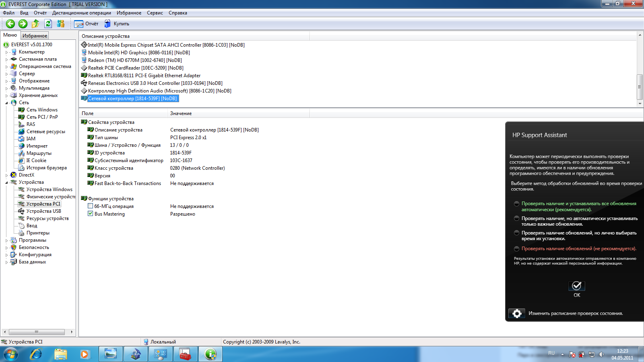The width and height of the screenshot is (644, 362).
Task: Select automatic install all updates radio option
Action: click(516, 204)
